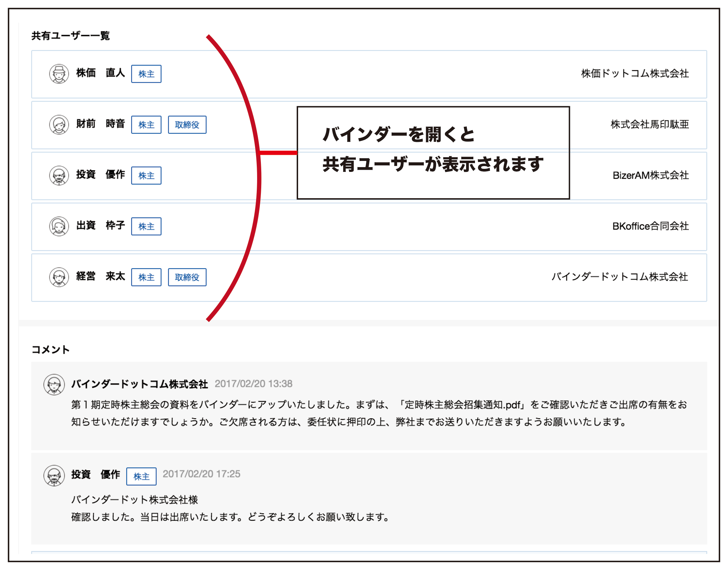The width and height of the screenshot is (728, 570).
Task: Click comment author name 投資 優作
Action: [x=96, y=474]
